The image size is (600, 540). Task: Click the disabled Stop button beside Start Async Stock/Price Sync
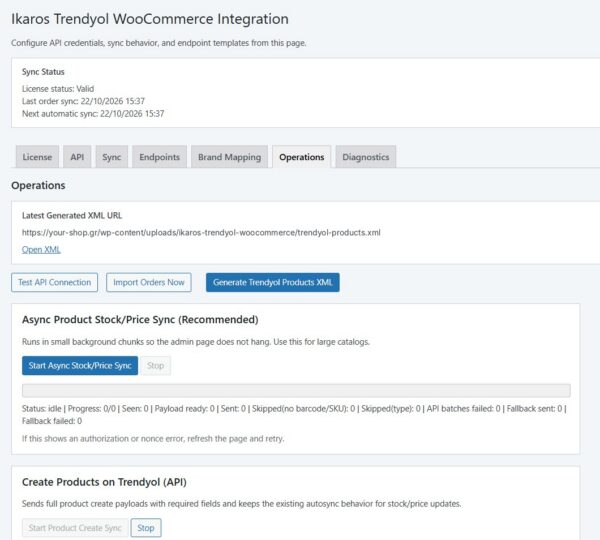pyautogui.click(x=155, y=365)
